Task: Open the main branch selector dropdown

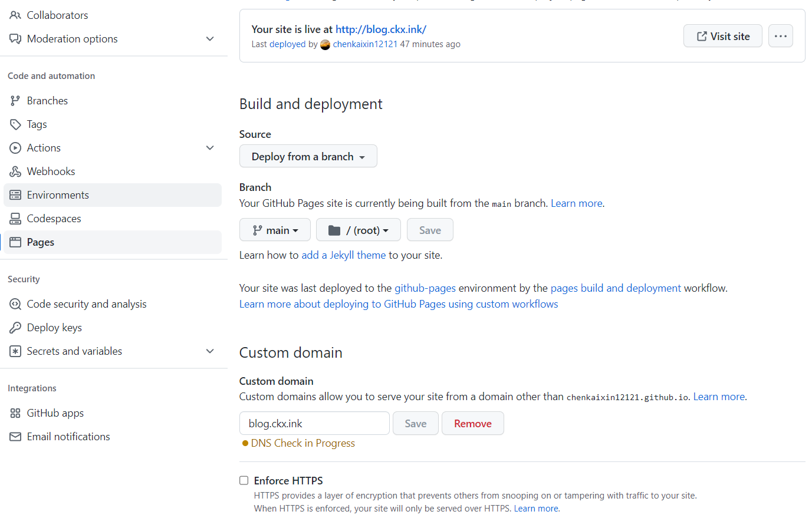Action: pos(275,230)
